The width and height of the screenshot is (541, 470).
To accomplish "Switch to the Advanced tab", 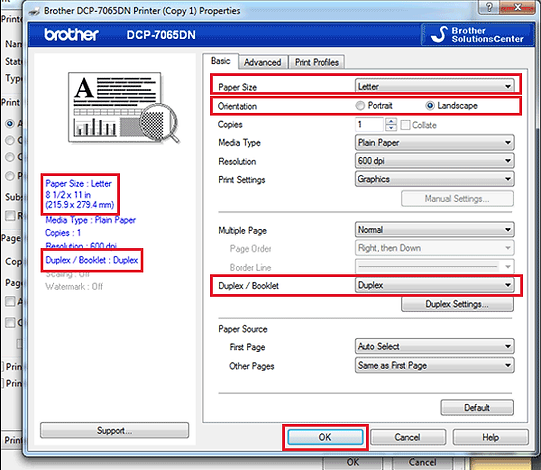I will coord(263,62).
